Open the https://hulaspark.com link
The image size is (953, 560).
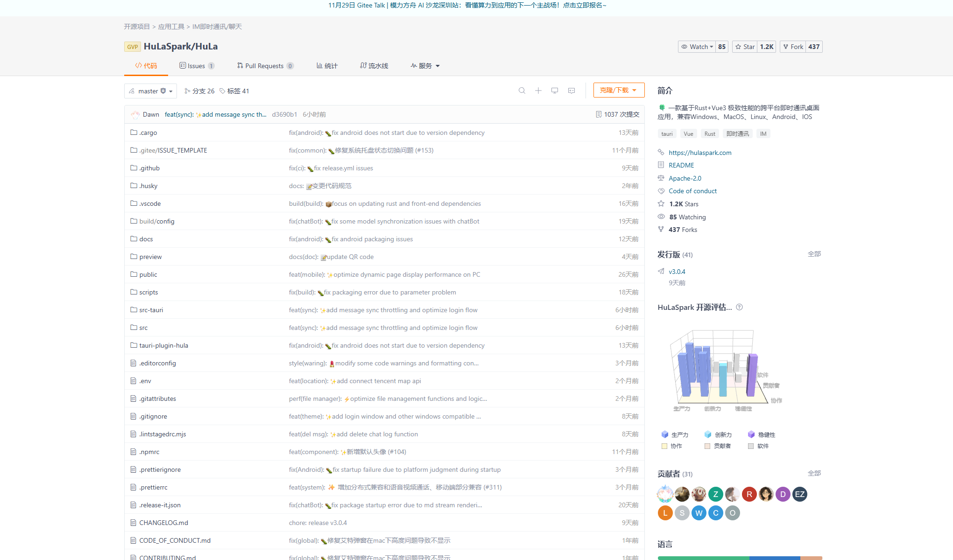click(699, 153)
